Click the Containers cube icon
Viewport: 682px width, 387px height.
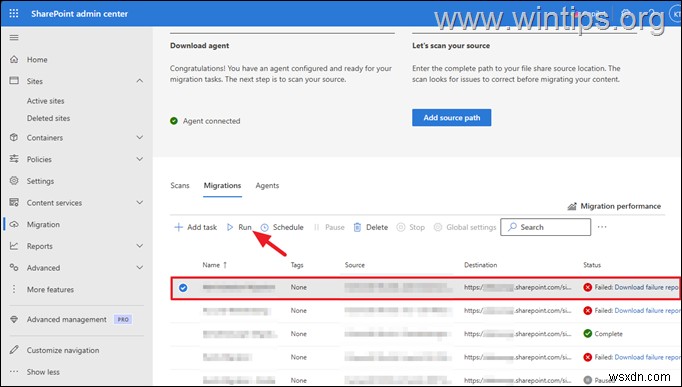[x=14, y=137]
